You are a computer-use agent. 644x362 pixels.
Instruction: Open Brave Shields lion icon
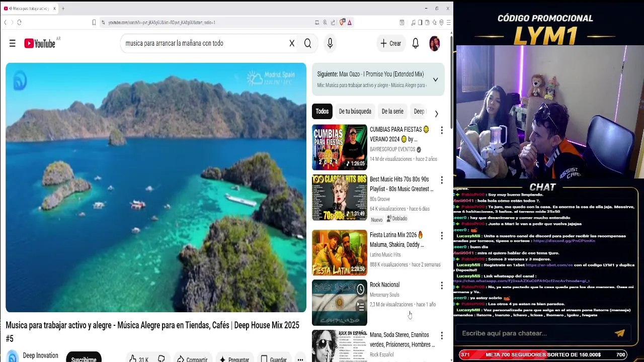click(x=343, y=23)
